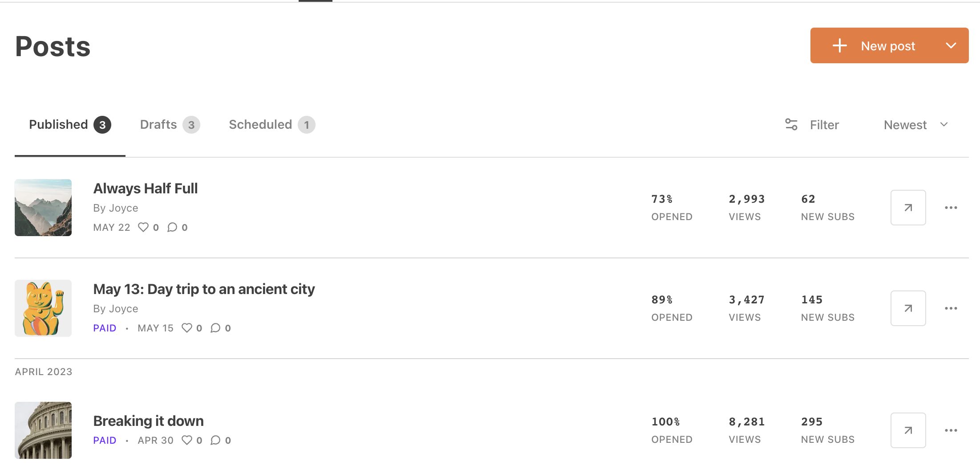The image size is (980, 474).
Task: Click the 'Breaking it down' post title
Action: tap(148, 421)
